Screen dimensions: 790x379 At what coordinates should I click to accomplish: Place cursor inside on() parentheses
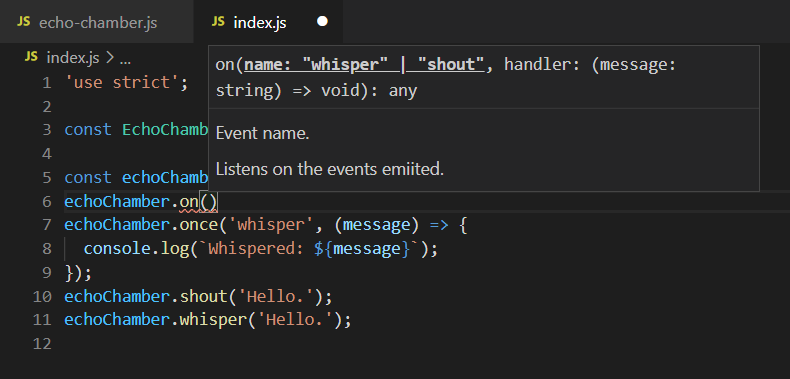pos(209,202)
